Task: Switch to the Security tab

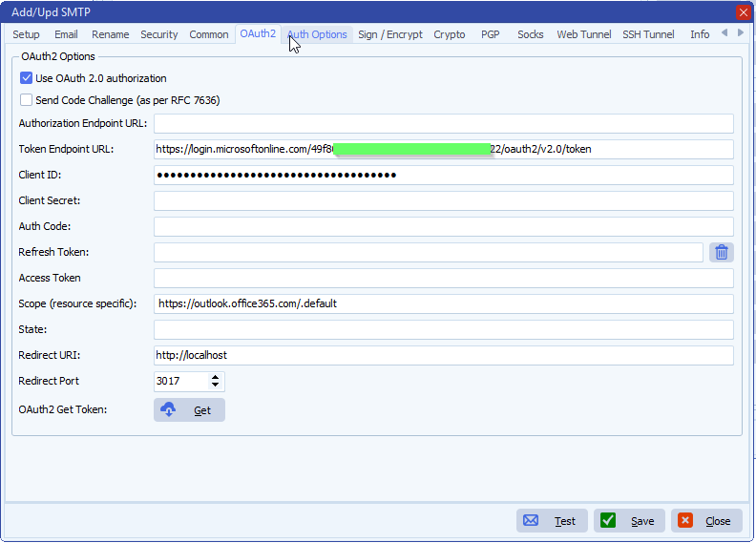Action: (159, 34)
